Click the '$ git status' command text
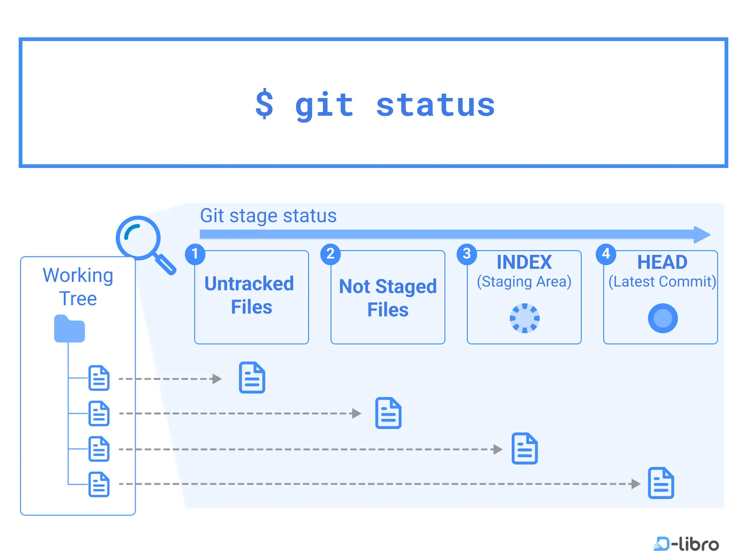Screen dimensions: 747x560 [x=375, y=105]
